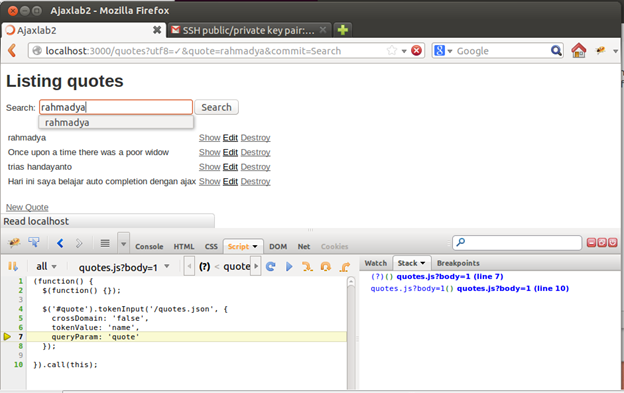624x393 pixels.
Task: Switch to the Console tab
Action: pyautogui.click(x=149, y=247)
